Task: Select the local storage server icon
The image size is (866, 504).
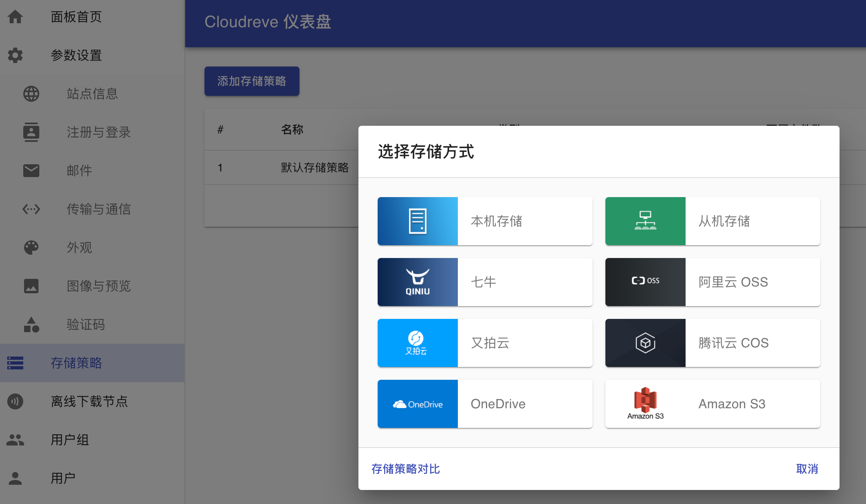Action: click(417, 221)
